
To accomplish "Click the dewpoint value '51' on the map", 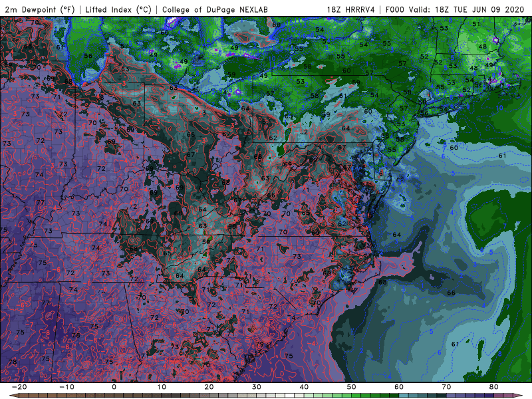I will click(x=476, y=24).
